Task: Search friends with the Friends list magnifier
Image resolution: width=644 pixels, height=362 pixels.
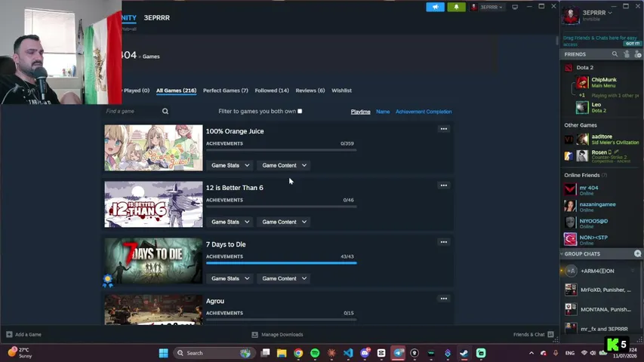Action: click(615, 54)
